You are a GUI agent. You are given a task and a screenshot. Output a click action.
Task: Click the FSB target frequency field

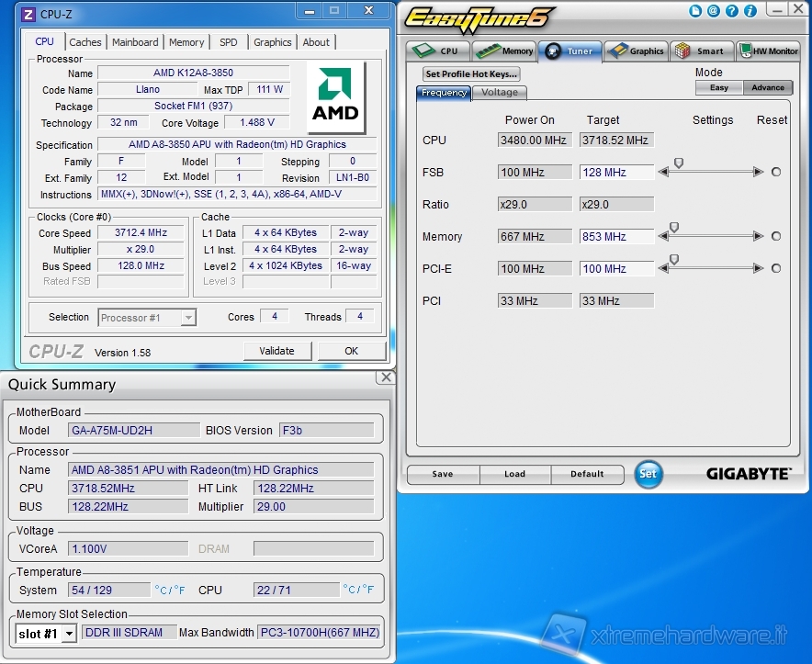click(x=615, y=172)
